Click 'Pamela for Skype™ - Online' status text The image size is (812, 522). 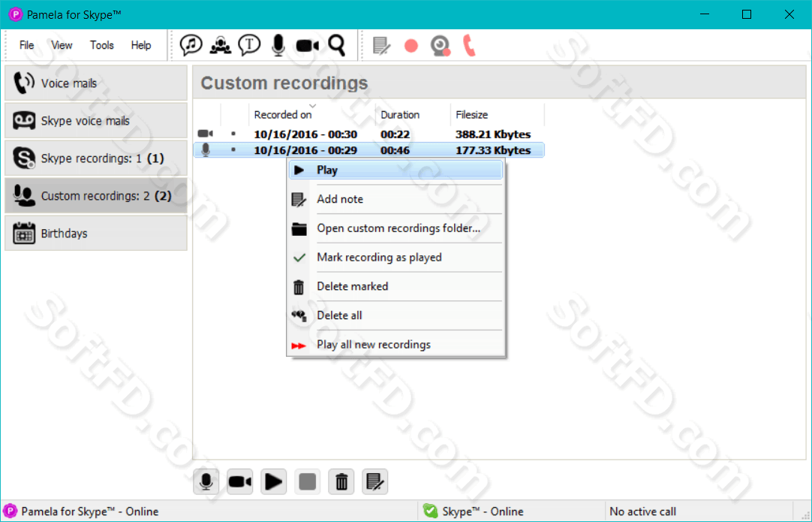(90, 511)
